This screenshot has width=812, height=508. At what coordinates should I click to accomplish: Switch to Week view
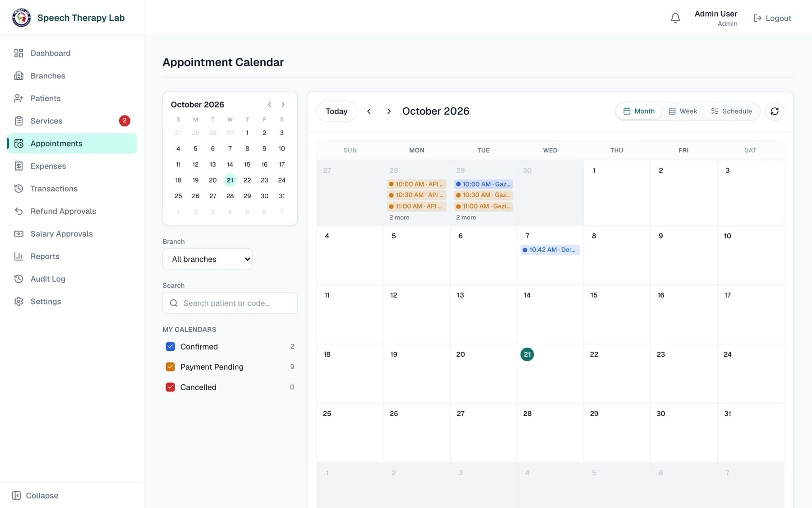(683, 111)
